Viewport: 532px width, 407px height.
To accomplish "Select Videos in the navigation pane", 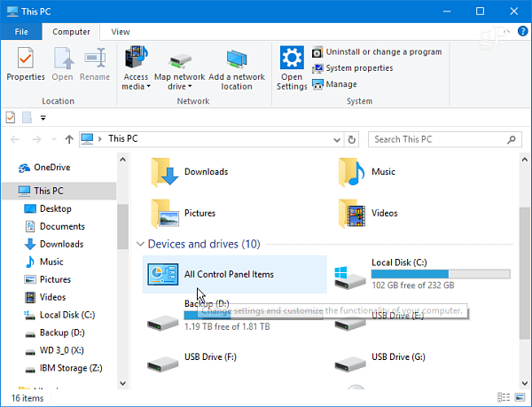I will coord(45,297).
